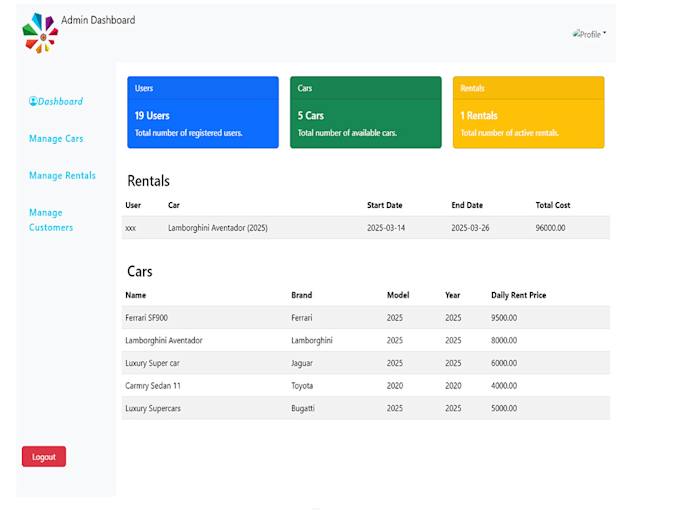Click the Daily Rent Price column header

pos(518,295)
